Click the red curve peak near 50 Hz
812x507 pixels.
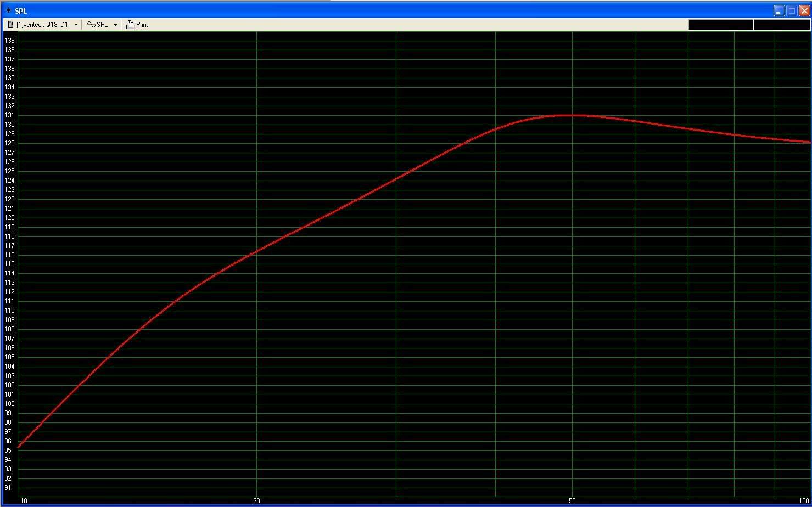pos(571,115)
